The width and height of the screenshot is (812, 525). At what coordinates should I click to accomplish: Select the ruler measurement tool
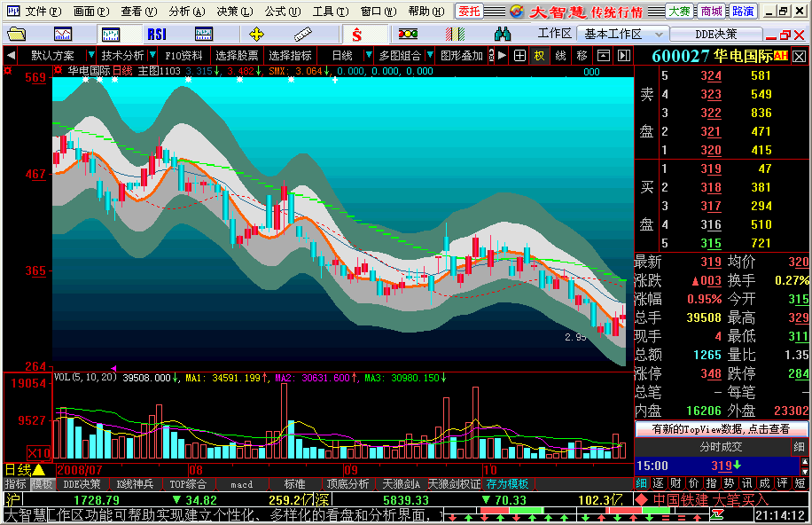(x=303, y=35)
